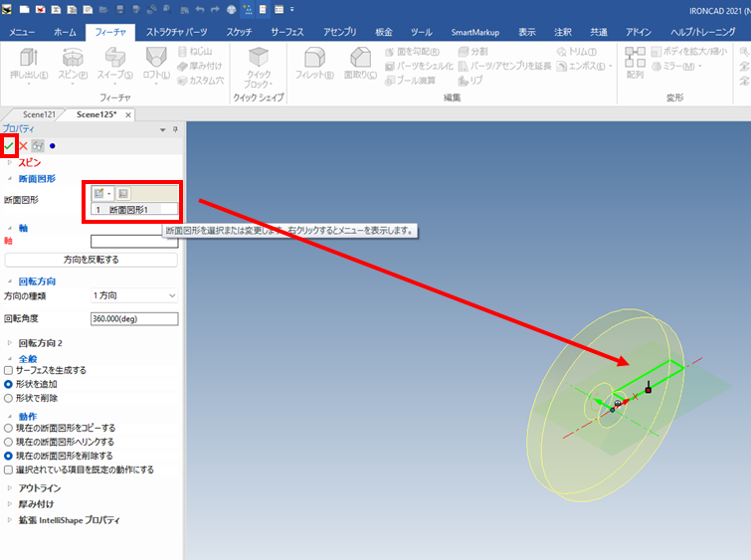Switch to the スケッチ ribbon tab

pyautogui.click(x=239, y=32)
